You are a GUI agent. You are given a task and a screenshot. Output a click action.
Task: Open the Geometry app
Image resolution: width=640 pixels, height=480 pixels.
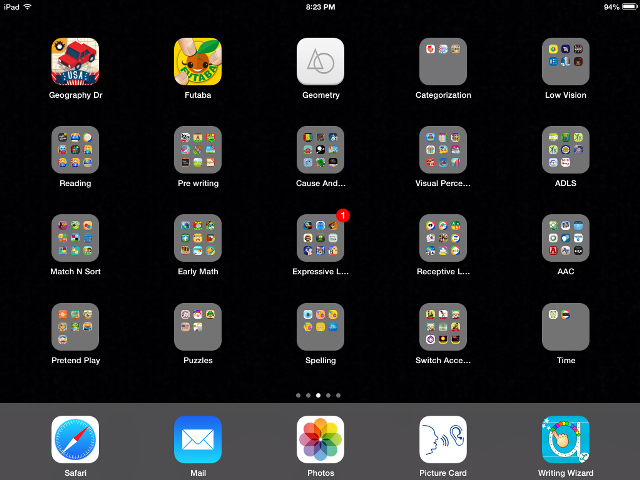pyautogui.click(x=320, y=62)
